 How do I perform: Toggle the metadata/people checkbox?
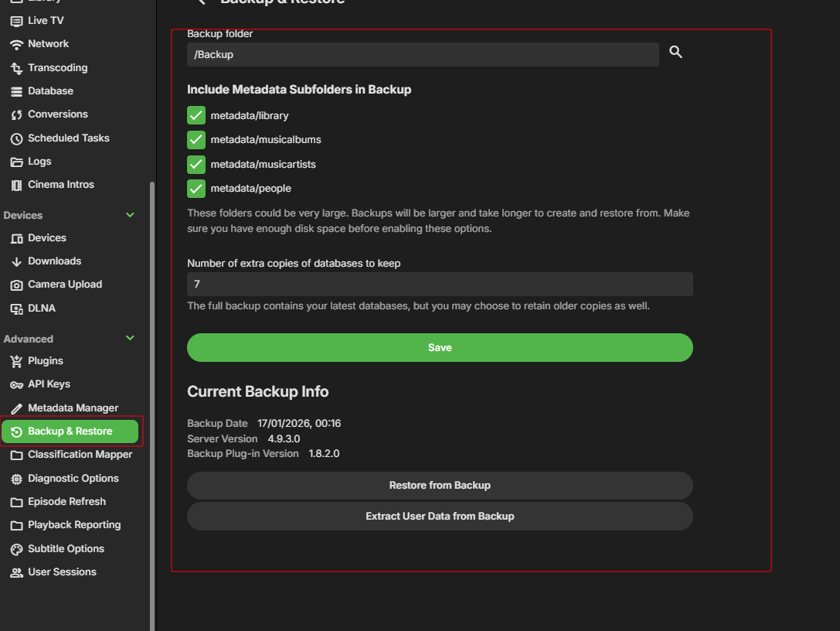click(196, 188)
